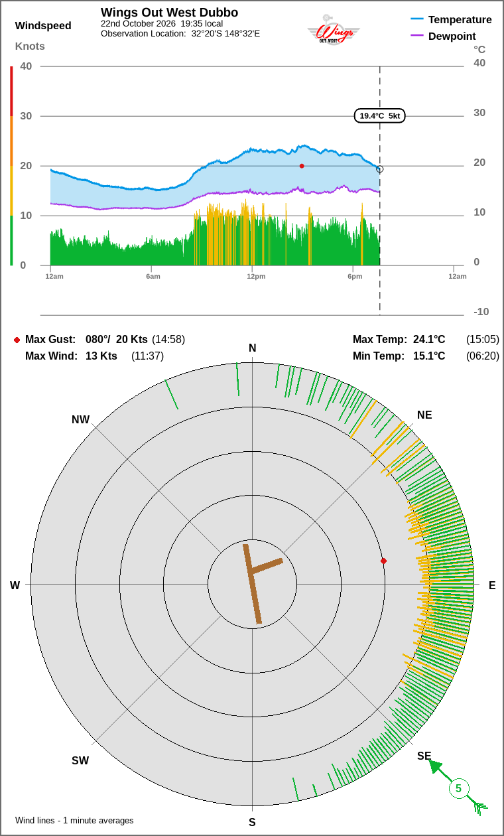Viewport: 504px width, 836px height.
Task: Click the NE compass label
Action: [x=424, y=415]
